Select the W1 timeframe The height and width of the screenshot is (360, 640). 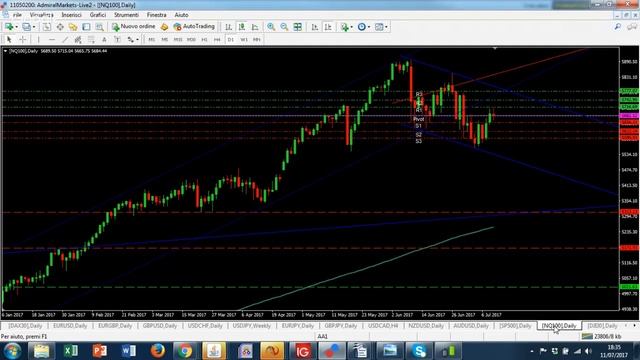(244, 40)
